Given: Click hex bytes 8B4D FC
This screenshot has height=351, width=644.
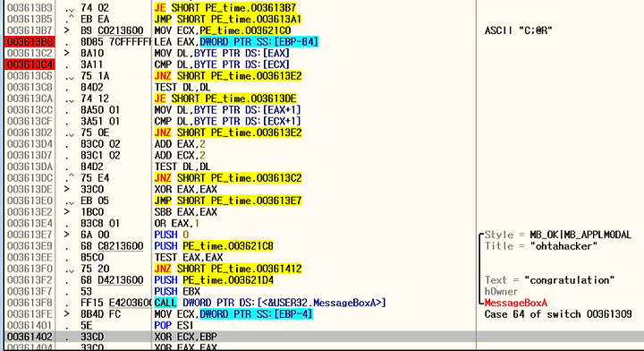Looking at the screenshot, I should 100,314.
